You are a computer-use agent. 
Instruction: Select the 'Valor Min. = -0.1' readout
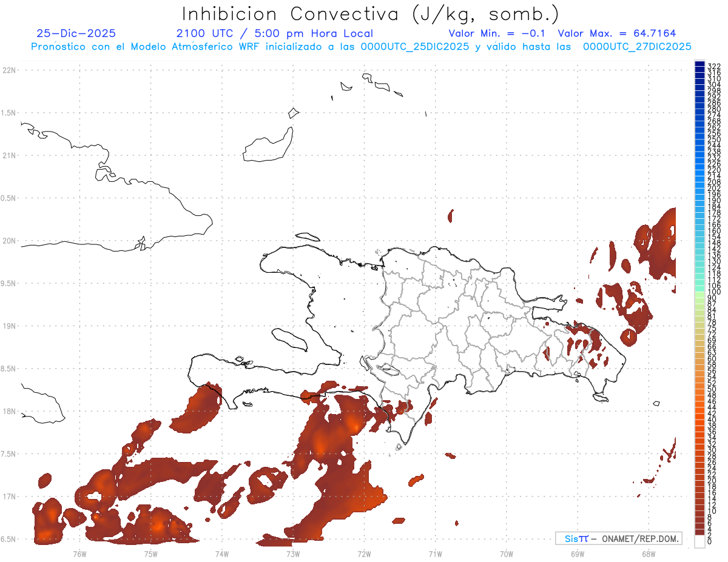click(x=497, y=34)
